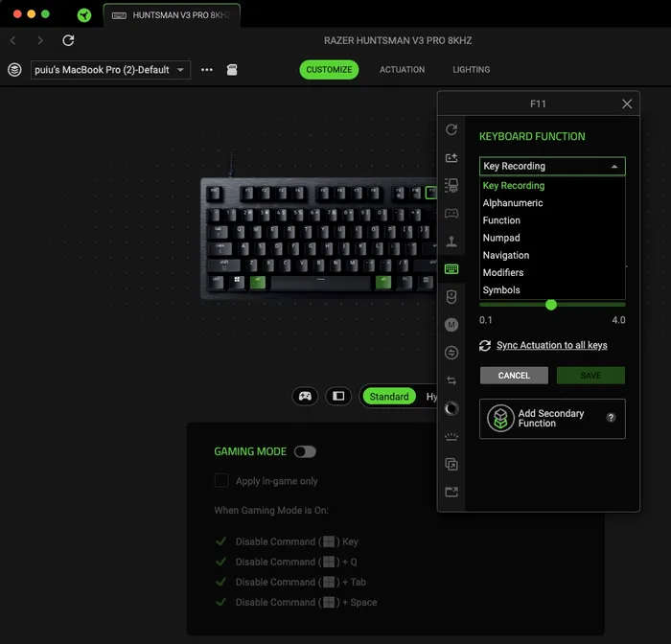Switch to the Lighting tab
671x644 pixels.
pyautogui.click(x=472, y=70)
